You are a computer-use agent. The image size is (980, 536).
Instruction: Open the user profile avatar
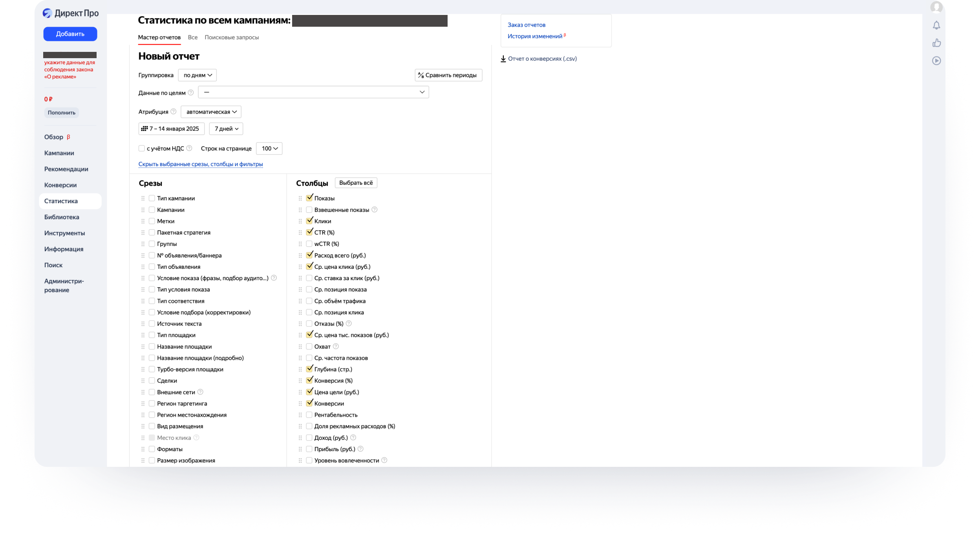click(936, 7)
